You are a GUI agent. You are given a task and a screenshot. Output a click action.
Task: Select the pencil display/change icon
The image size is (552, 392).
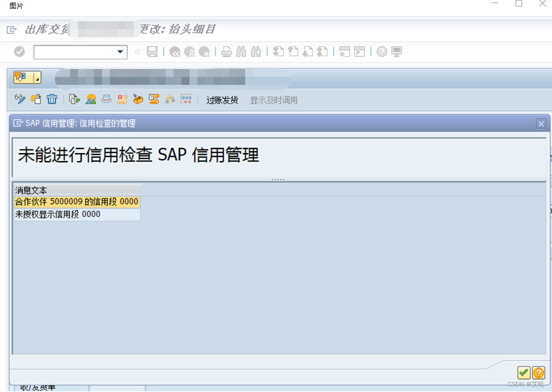(x=20, y=99)
